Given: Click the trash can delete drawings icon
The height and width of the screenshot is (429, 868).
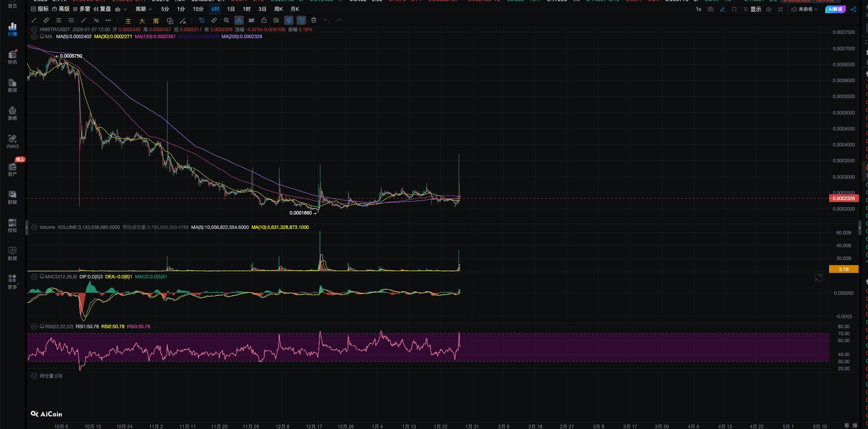Looking at the screenshot, I should pyautogui.click(x=314, y=20).
